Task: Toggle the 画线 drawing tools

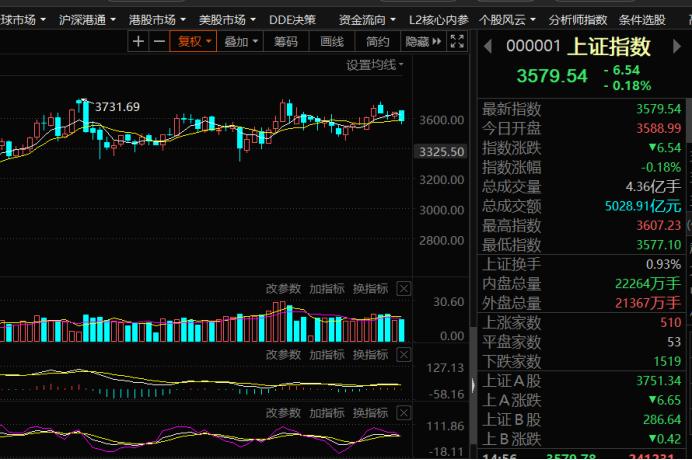Action: (331, 41)
